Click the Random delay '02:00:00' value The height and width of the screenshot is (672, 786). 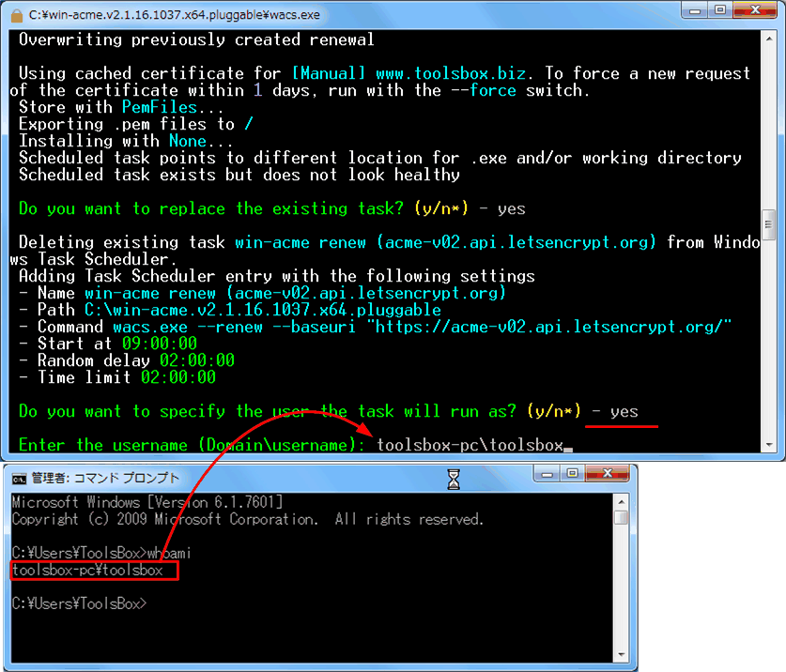[x=197, y=360]
